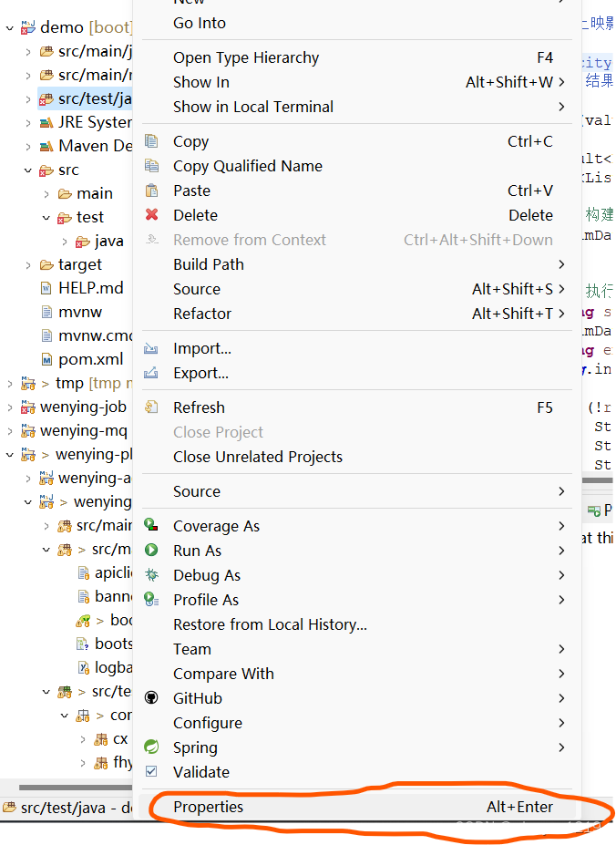Click the mvnw file icon
Viewport: 616px width, 845px height.
click(x=46, y=312)
